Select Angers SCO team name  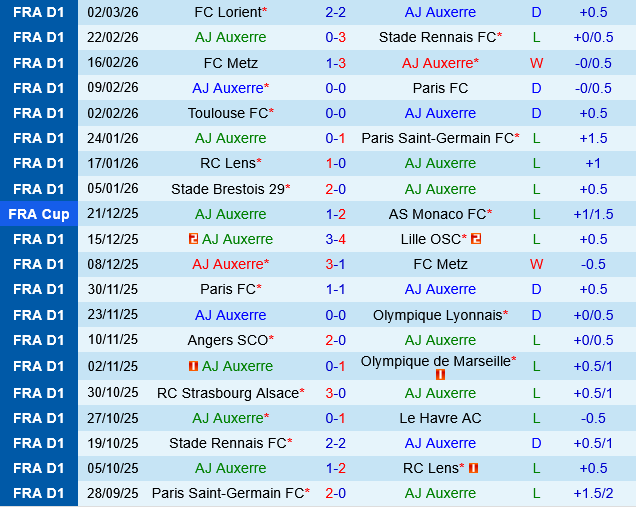coord(227,340)
